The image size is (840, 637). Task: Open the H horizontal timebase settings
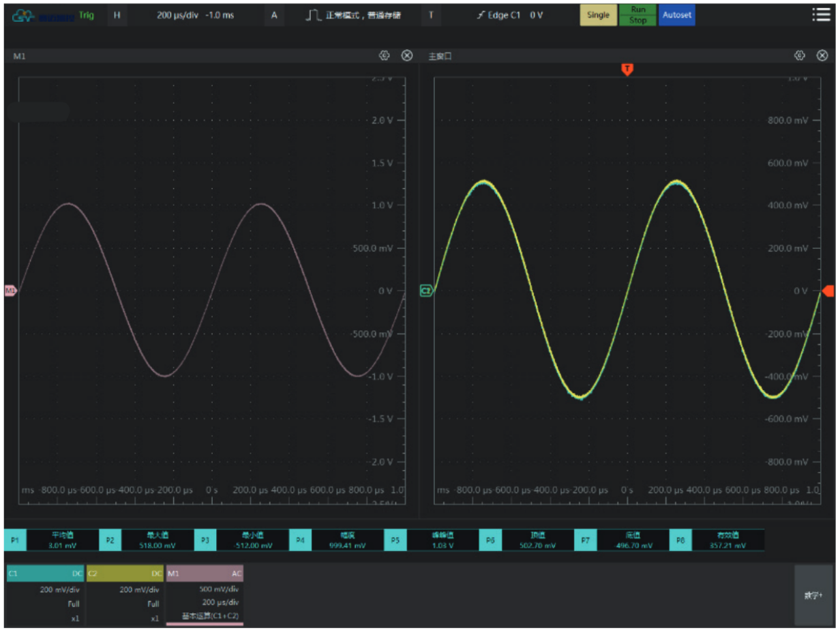pyautogui.click(x=117, y=15)
